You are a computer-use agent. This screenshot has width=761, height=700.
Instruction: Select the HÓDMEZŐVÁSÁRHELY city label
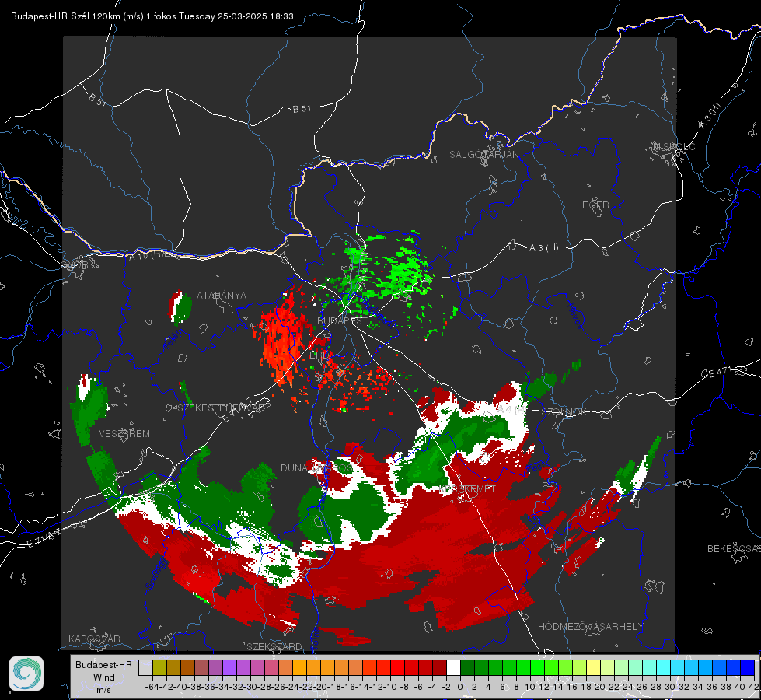tap(590, 627)
